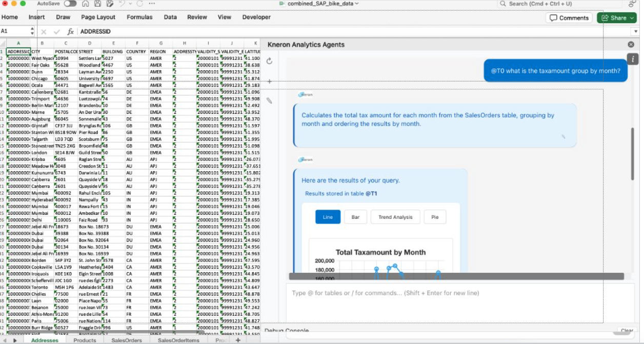Select the Line chart type button
This screenshot has width=644, height=344.
[x=328, y=217]
